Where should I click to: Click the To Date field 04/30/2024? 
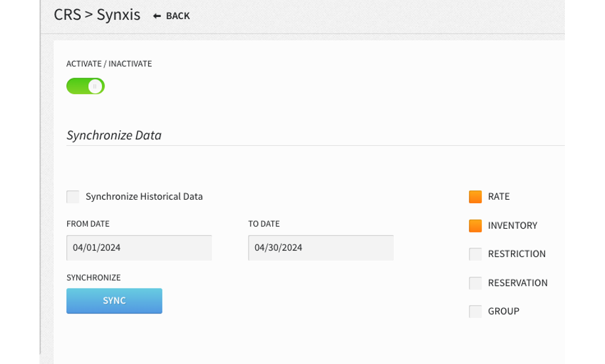pyautogui.click(x=321, y=248)
